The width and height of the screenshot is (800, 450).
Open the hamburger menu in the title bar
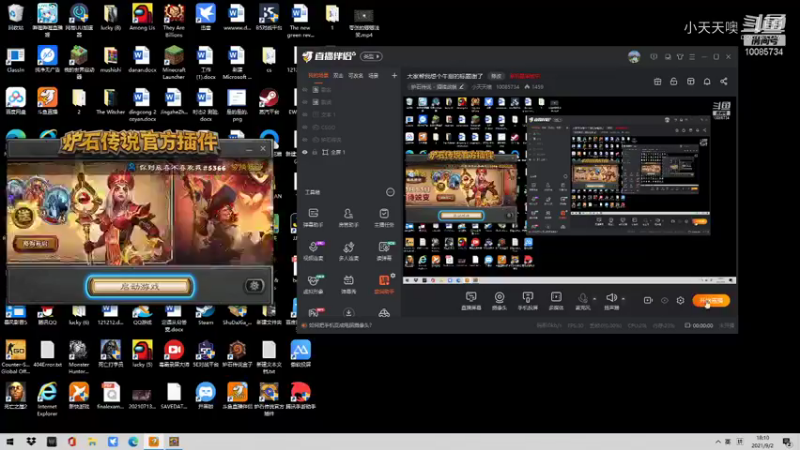(x=692, y=57)
